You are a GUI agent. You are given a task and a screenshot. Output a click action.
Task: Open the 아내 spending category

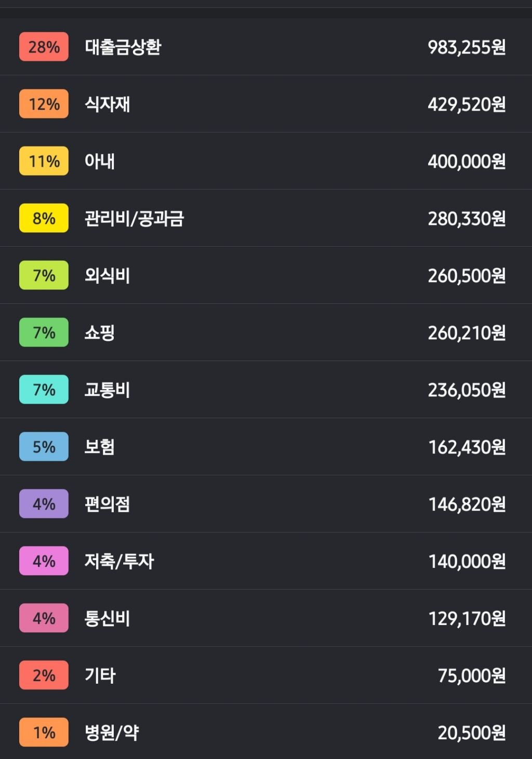(x=266, y=161)
